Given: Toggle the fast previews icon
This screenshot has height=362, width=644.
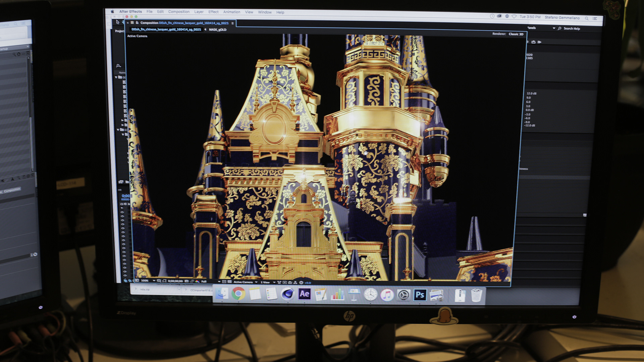Looking at the screenshot, I should (284, 283).
